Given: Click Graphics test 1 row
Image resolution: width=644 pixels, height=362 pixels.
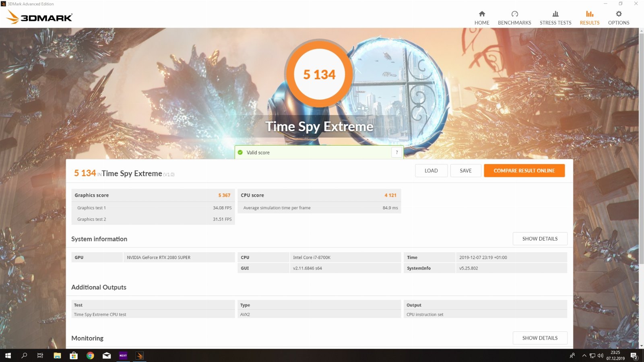Looking at the screenshot, I should (x=153, y=208).
